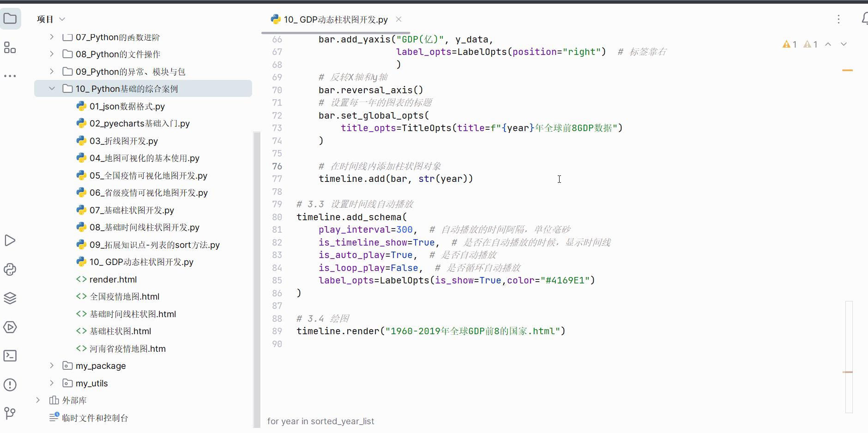This screenshot has height=433, width=868.
Task: Click is_loop_play=False on line 84
Action: [368, 268]
